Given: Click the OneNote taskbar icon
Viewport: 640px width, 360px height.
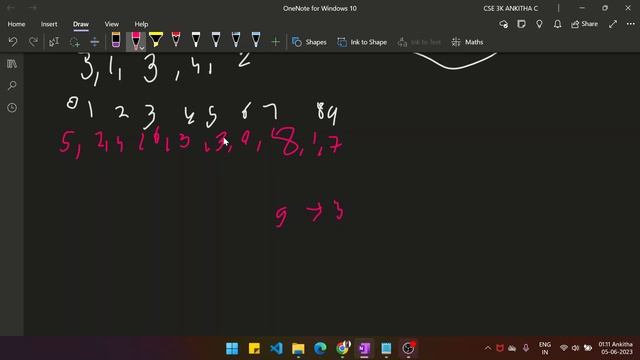Looking at the screenshot, I should click(x=364, y=348).
